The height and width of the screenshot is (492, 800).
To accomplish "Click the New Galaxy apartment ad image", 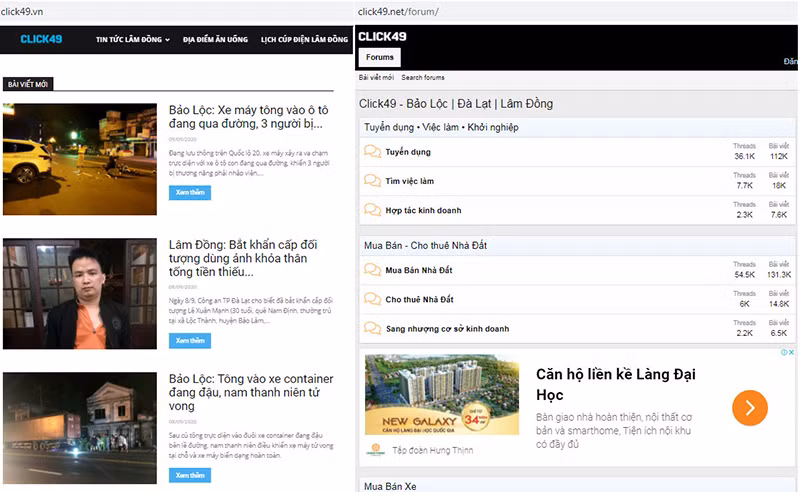I will [x=442, y=395].
